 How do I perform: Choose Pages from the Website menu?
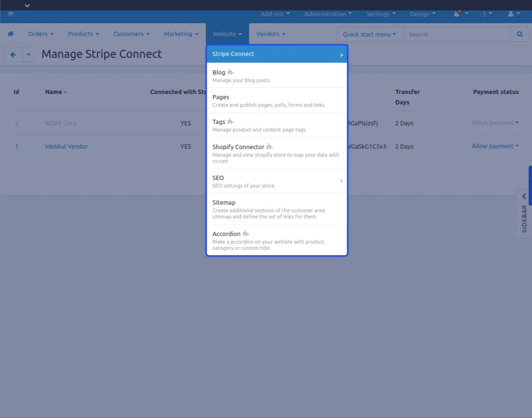[x=277, y=100]
